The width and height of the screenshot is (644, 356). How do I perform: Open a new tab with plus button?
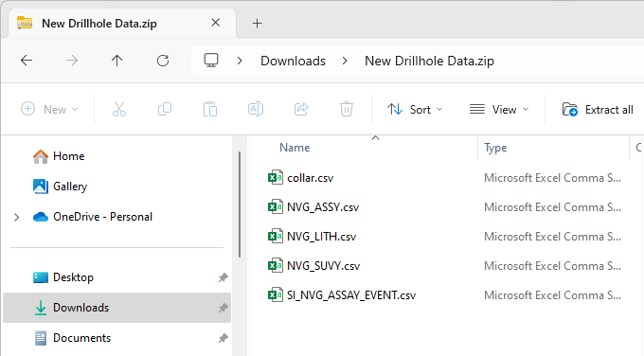[257, 24]
